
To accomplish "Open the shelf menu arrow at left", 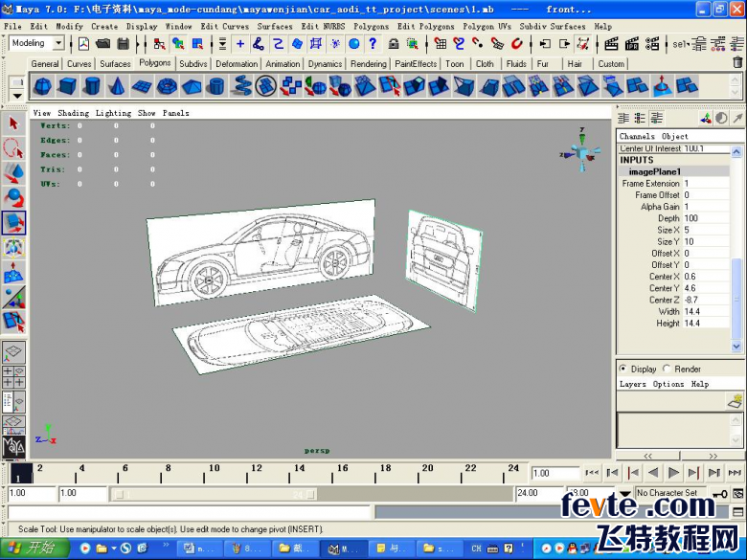I will click(17, 96).
